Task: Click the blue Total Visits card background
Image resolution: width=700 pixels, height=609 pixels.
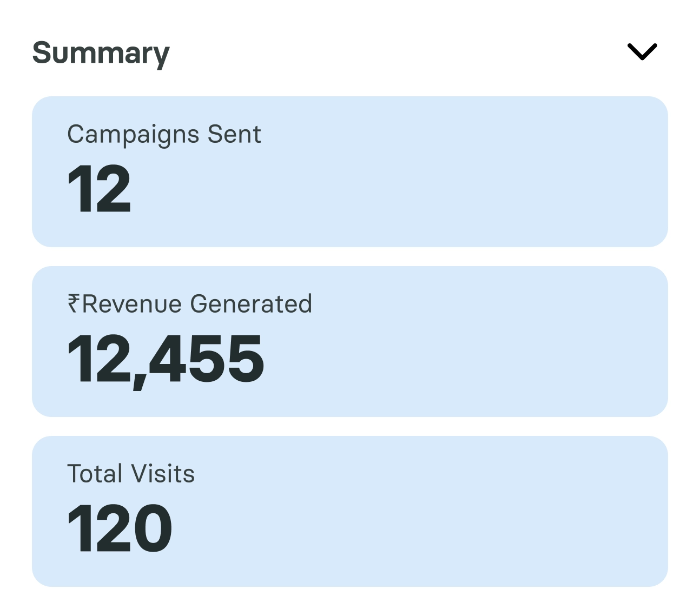Action: pyautogui.click(x=487, y=509)
